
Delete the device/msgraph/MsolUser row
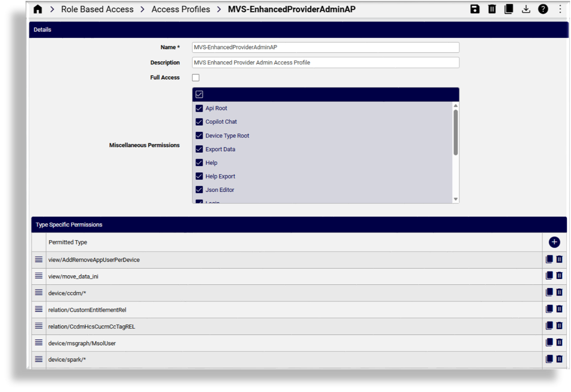(559, 342)
